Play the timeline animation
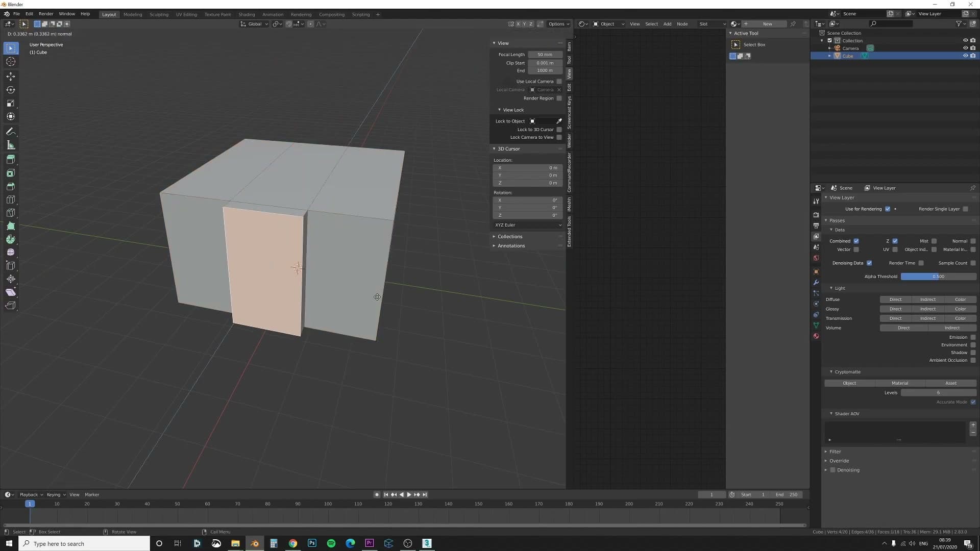Viewport: 980px width, 551px height. click(x=409, y=494)
